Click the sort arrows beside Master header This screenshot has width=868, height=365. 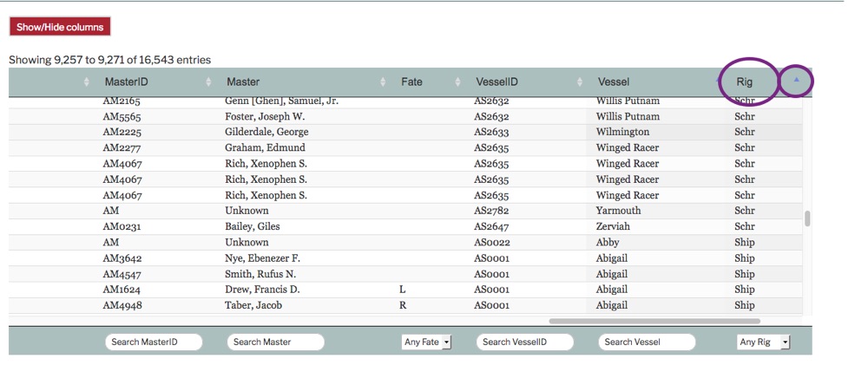coord(384,82)
